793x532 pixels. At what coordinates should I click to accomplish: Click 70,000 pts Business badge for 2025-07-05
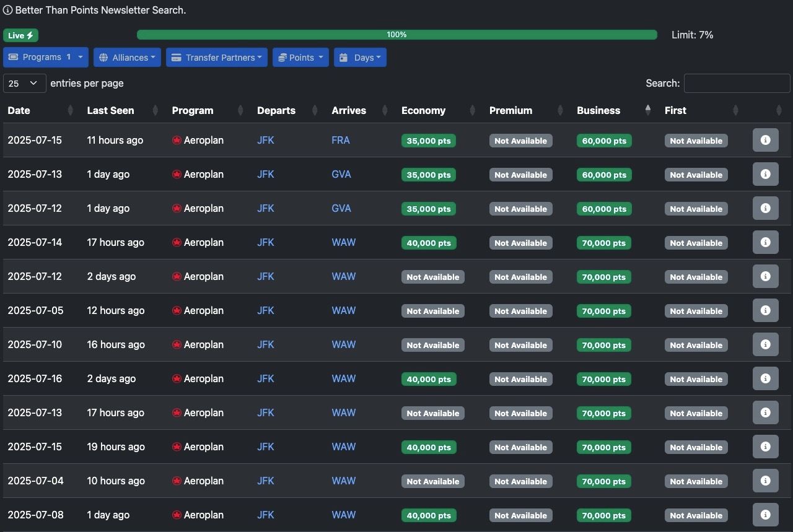pos(604,311)
